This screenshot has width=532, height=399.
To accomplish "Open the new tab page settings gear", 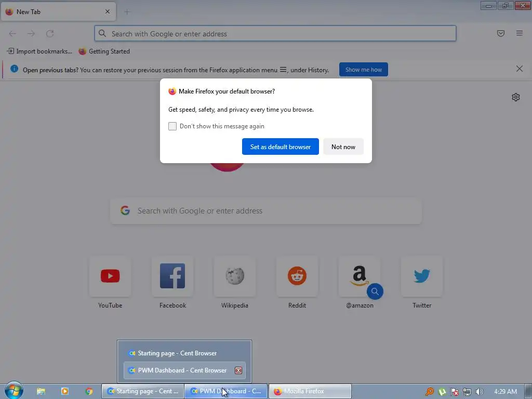I will pyautogui.click(x=516, y=97).
